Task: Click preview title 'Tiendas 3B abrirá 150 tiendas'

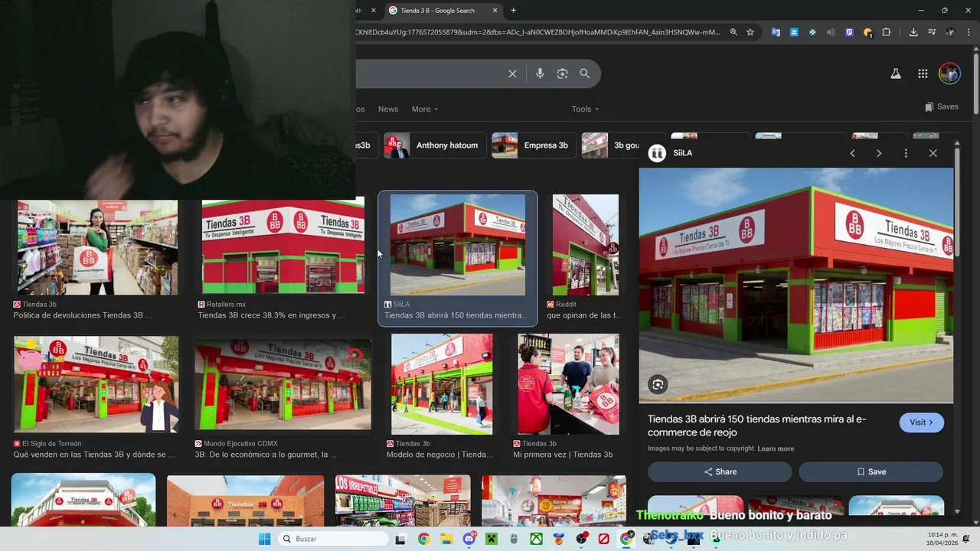Action: coord(756,425)
